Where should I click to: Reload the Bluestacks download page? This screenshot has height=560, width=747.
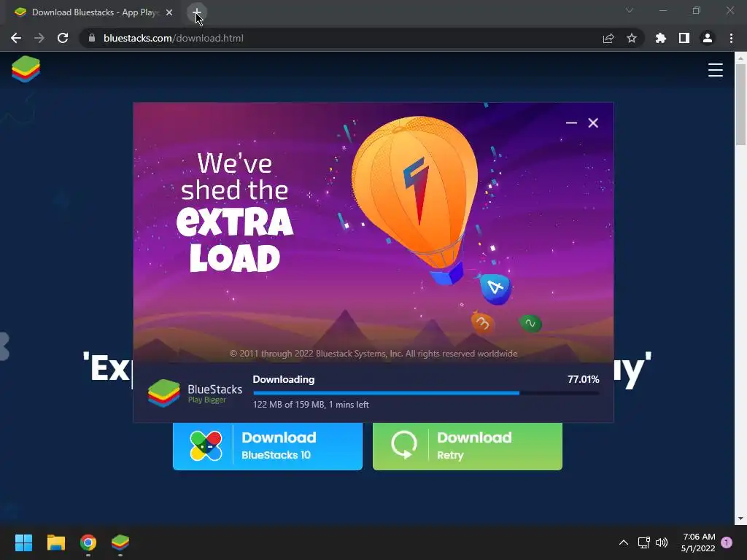pos(63,38)
